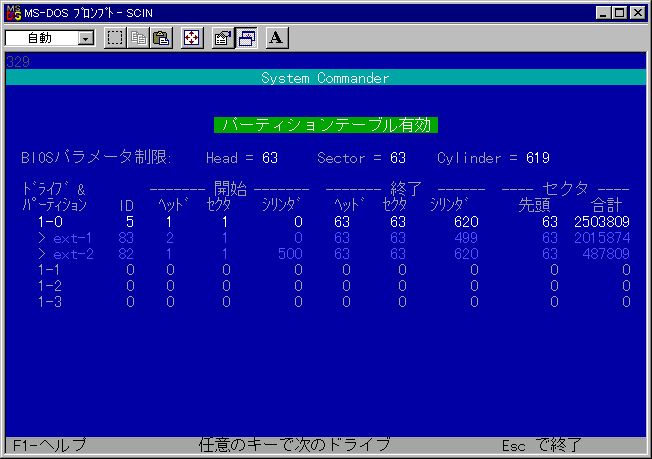Viewport: 652px width, 459px height.
Task: Select the 1-3 partition row label
Action: (x=49, y=301)
